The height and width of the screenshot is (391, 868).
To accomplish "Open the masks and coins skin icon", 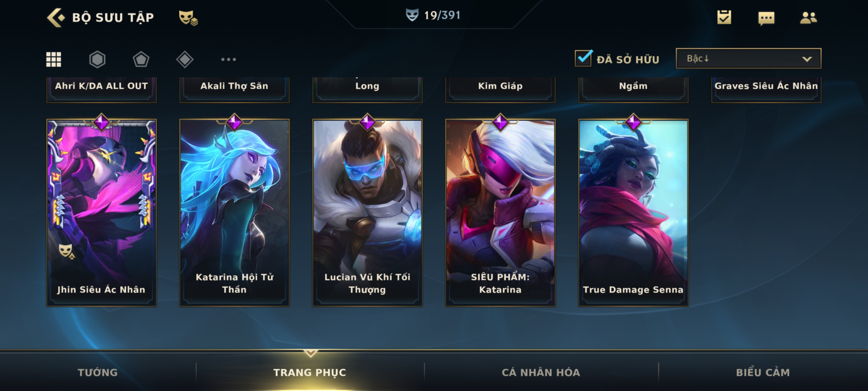I will pos(188,18).
